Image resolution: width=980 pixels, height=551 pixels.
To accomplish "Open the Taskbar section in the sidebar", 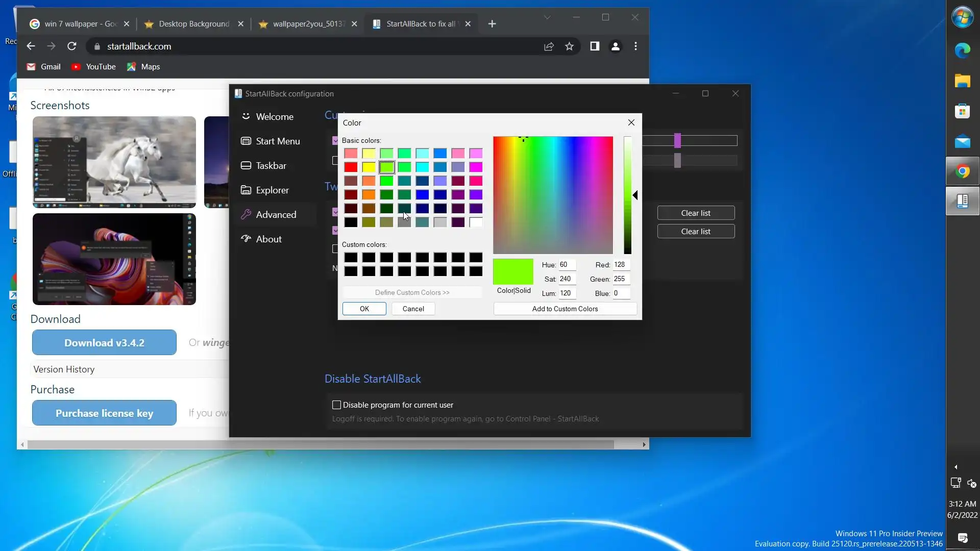I will click(271, 166).
